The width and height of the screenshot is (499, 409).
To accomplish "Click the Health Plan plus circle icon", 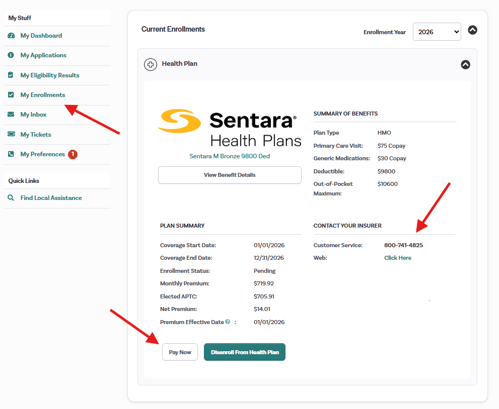I will 150,64.
